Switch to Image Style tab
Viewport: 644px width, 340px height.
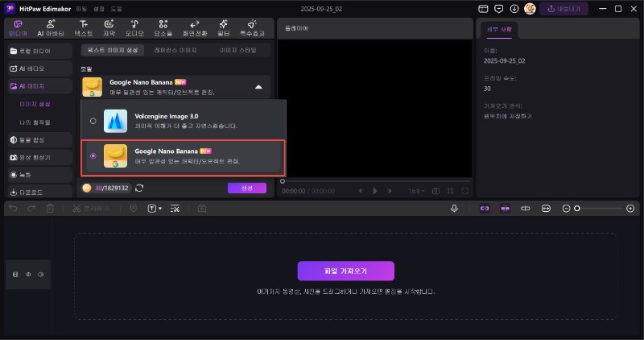237,50
